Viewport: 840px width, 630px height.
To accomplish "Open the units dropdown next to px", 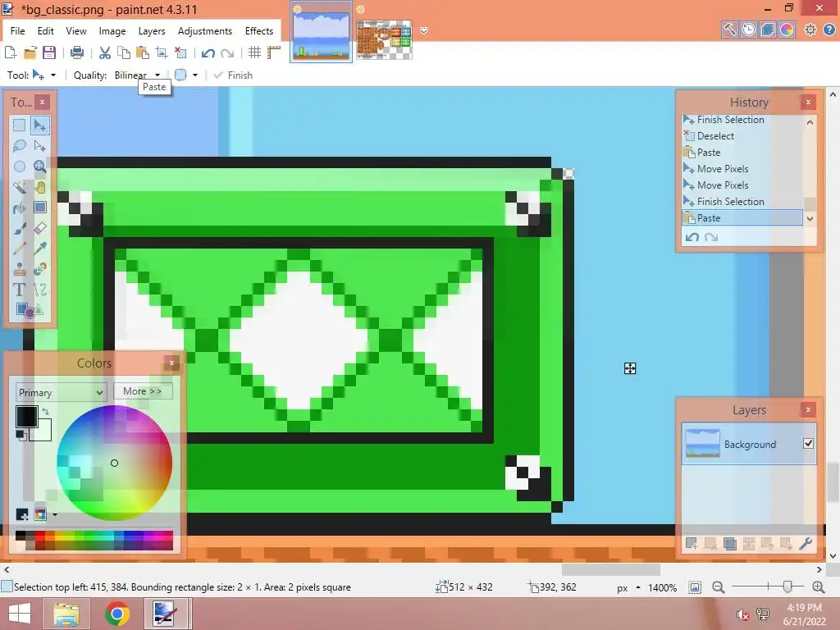I will (638, 587).
